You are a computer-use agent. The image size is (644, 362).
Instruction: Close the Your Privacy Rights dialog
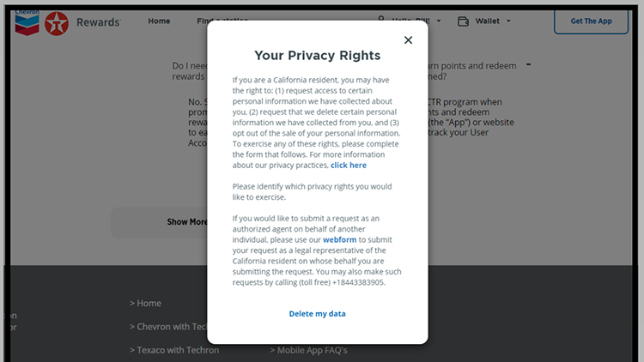(x=408, y=39)
